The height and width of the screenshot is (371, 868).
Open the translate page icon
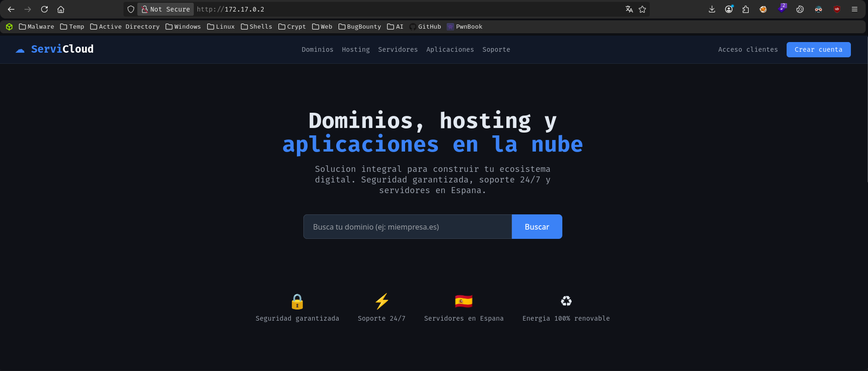coord(629,9)
